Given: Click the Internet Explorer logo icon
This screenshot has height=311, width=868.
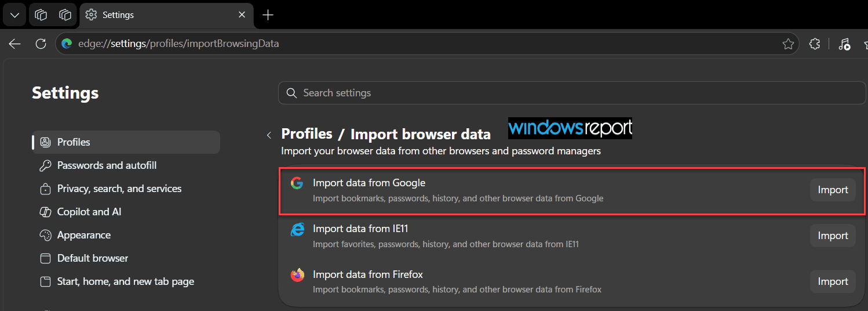Looking at the screenshot, I should tap(297, 229).
